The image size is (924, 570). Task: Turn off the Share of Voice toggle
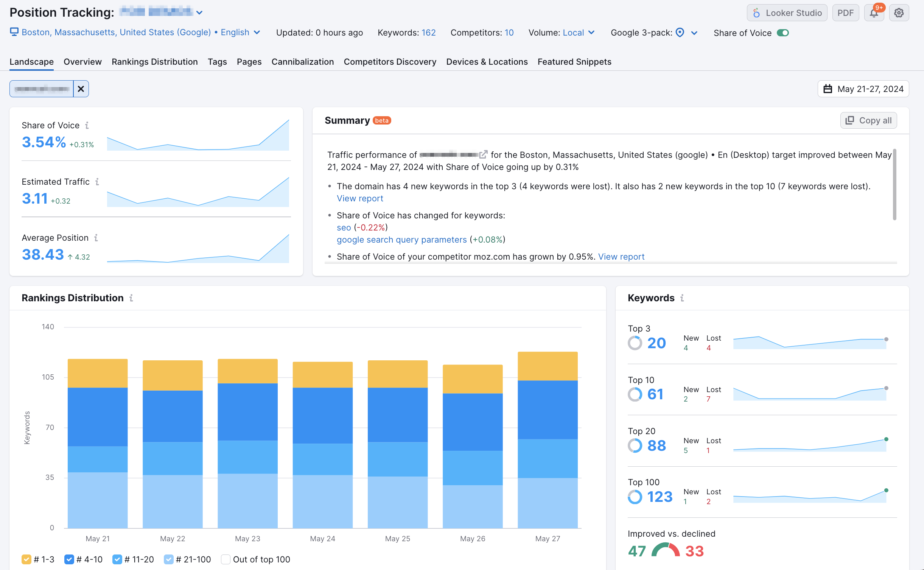pyautogui.click(x=782, y=33)
